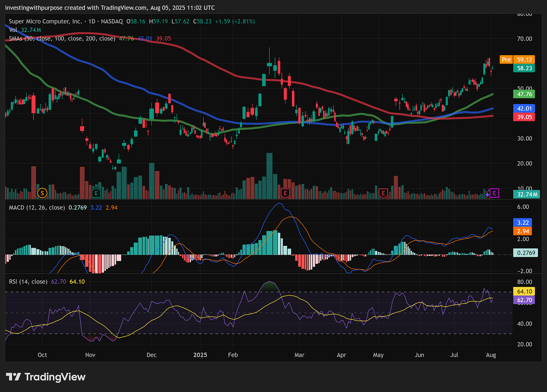Click the SMAs (50, close, 100...) legend
This screenshot has width=547, height=392.
click(x=62, y=38)
